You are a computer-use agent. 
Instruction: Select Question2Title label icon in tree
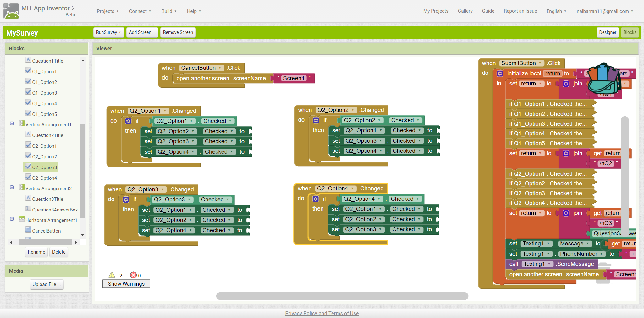coord(28,134)
